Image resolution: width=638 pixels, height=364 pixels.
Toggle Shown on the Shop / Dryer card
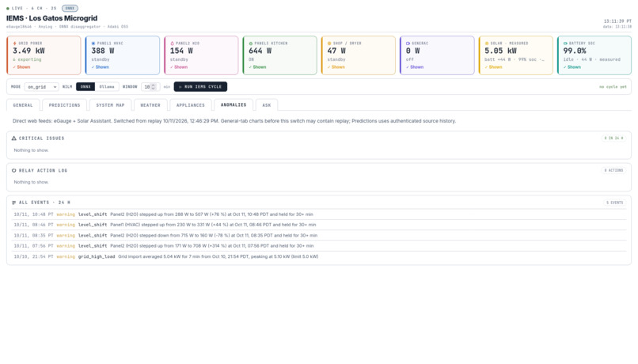pyautogui.click(x=336, y=67)
